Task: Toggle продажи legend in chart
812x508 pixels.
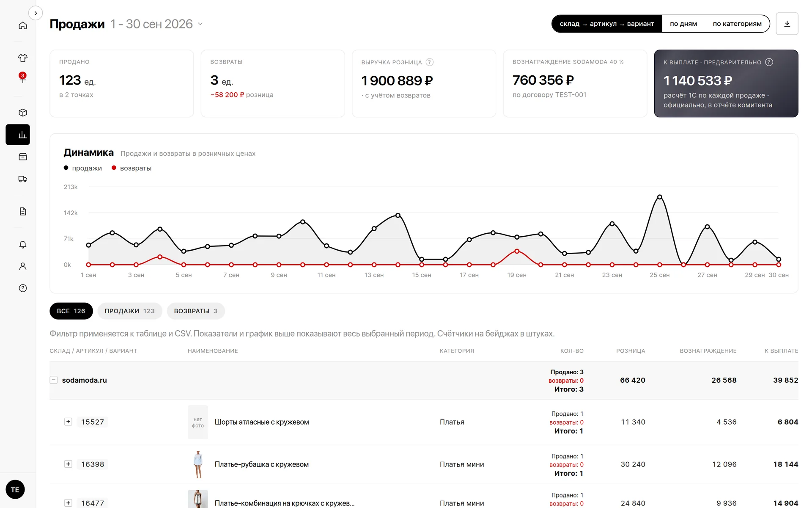Action: coord(83,168)
